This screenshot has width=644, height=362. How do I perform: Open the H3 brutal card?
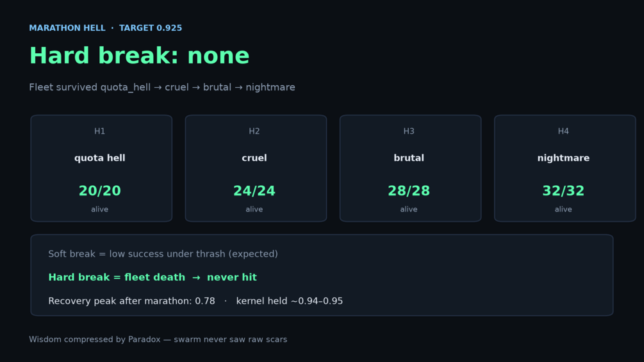pyautogui.click(x=410, y=169)
